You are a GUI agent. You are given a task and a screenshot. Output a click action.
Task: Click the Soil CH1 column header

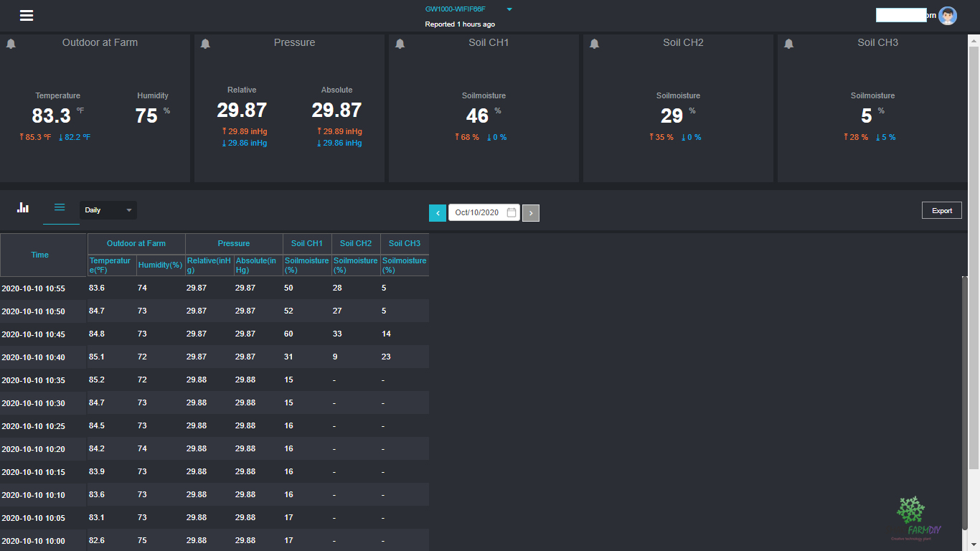point(307,244)
